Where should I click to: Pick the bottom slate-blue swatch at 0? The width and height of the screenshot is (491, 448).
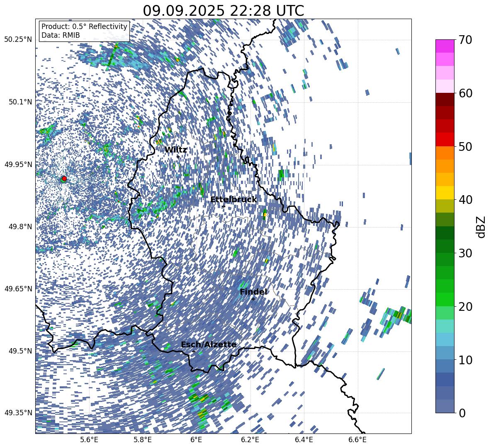pos(445,406)
